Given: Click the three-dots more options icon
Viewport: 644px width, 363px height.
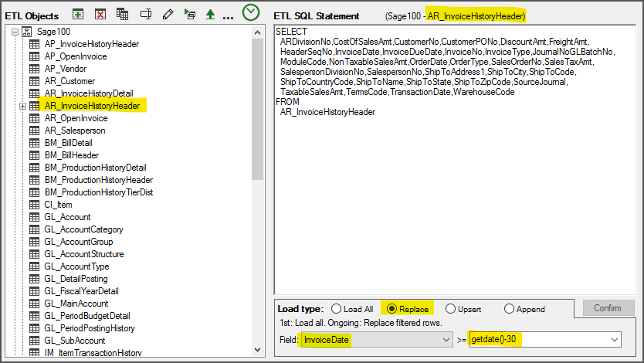Looking at the screenshot, I should pyautogui.click(x=228, y=16).
